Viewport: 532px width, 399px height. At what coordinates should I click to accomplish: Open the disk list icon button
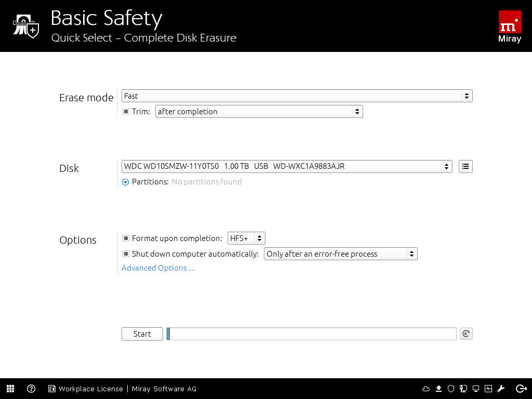click(465, 166)
